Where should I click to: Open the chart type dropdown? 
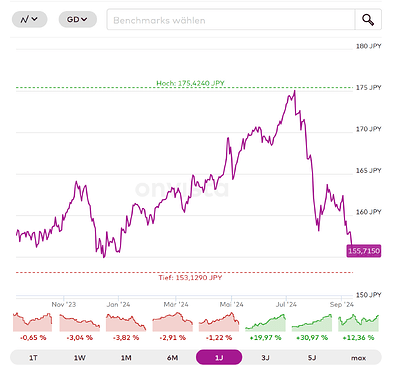[x=29, y=19]
